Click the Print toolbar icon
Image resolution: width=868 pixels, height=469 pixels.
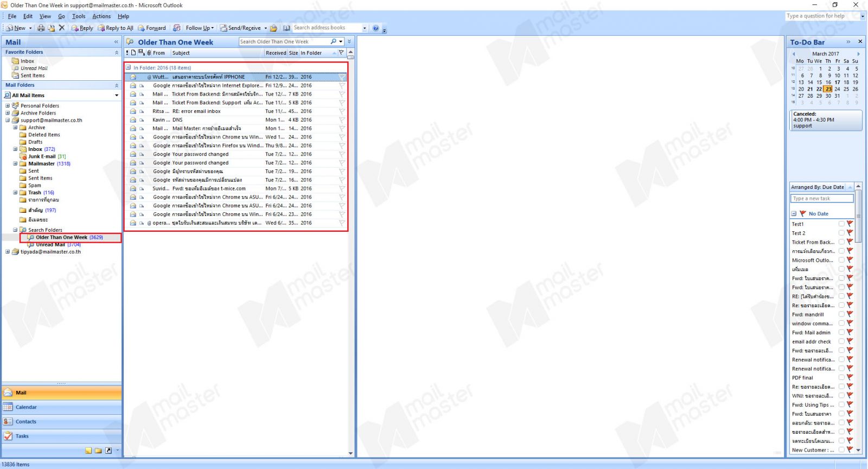pos(41,28)
